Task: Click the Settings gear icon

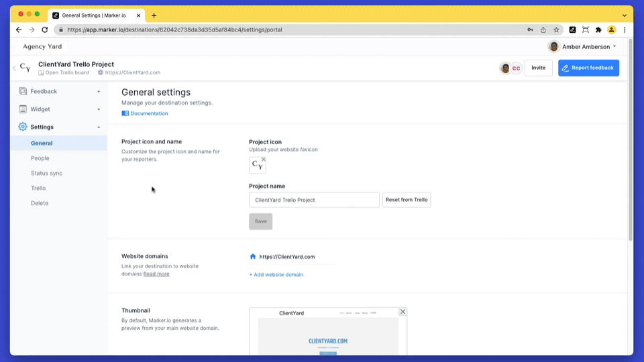Action: pyautogui.click(x=23, y=127)
